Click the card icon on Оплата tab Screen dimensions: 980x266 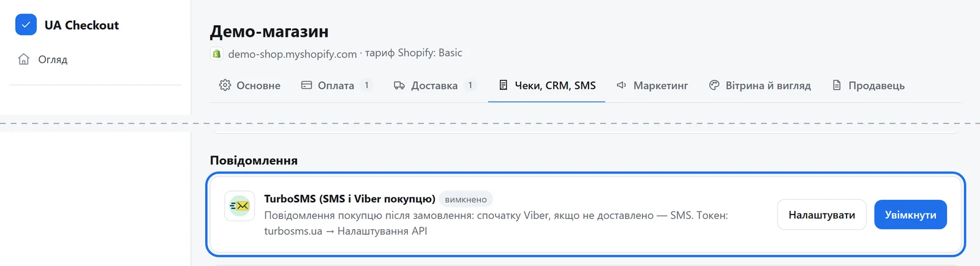307,85
